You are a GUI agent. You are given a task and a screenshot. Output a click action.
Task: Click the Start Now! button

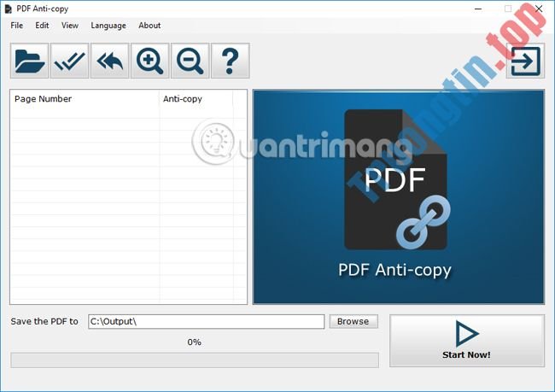point(467,341)
